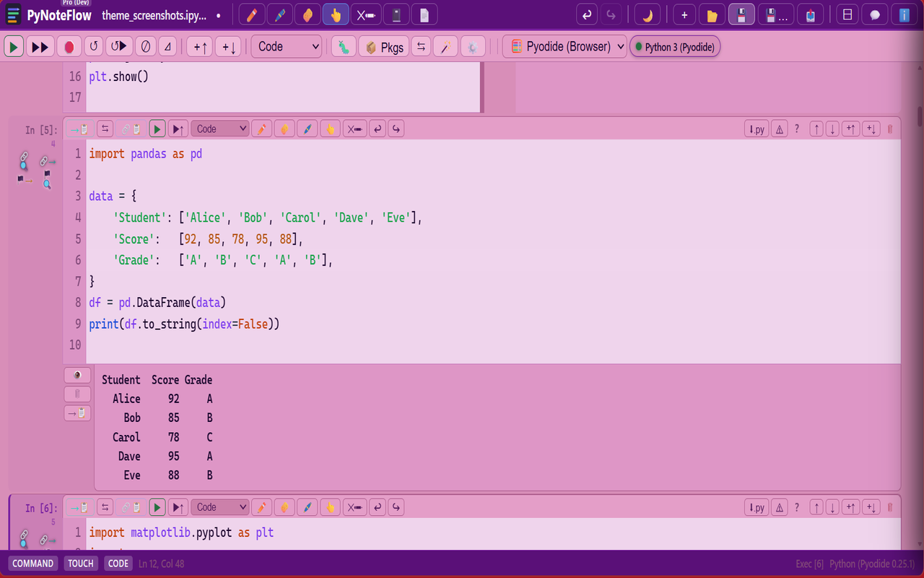Image resolution: width=924 pixels, height=578 pixels.
Task: Click code line 'df = pd.DataFrame(data)' in editor
Action: pos(157,303)
